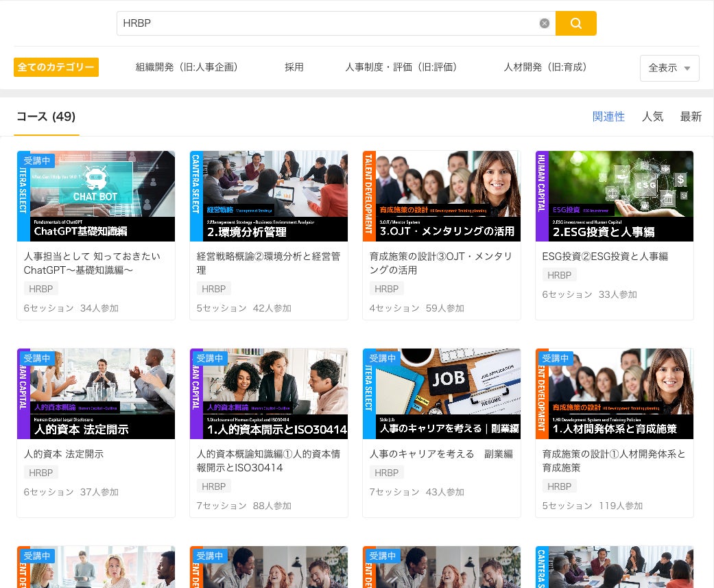
Task: Open the 人的資本 法定開示 course thumbnail
Action: [96, 394]
